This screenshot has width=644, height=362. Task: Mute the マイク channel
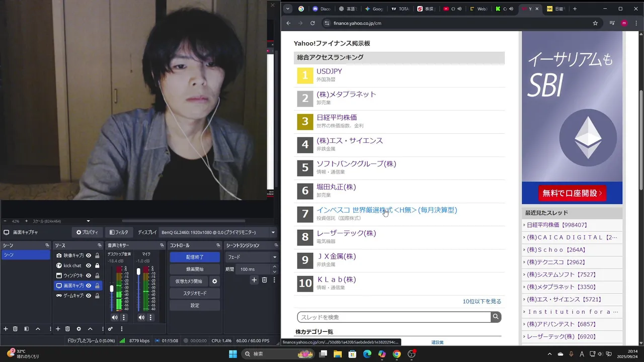pyautogui.click(x=141, y=317)
